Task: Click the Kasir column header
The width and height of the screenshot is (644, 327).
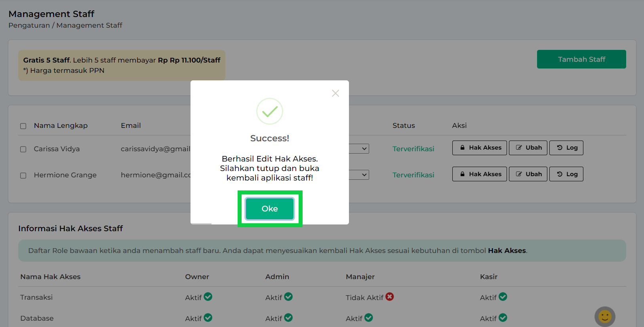Action: click(489, 277)
